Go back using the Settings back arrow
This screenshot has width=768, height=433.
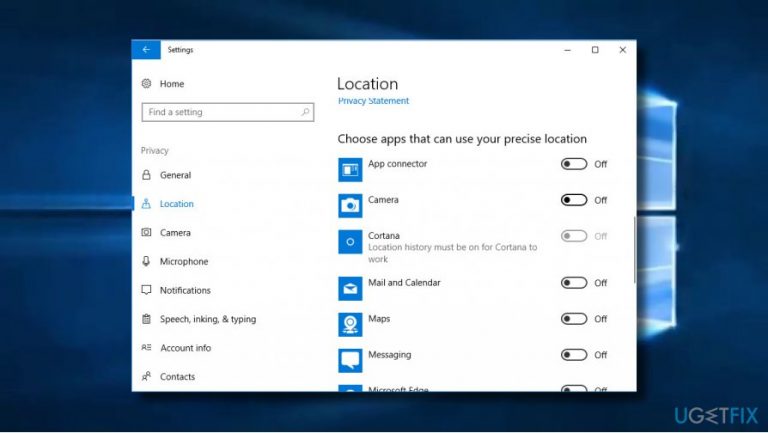(146, 49)
